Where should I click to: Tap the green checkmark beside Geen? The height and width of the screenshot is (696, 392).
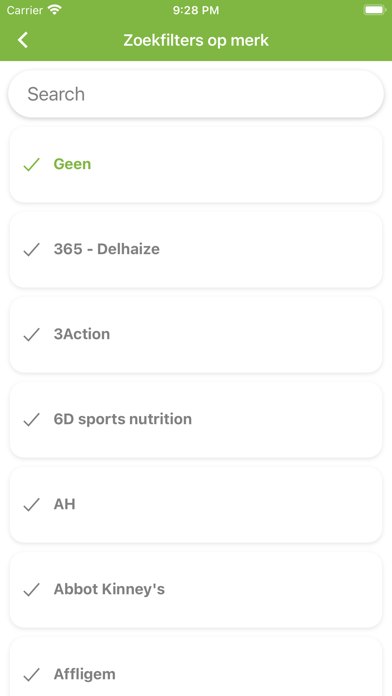(x=32, y=165)
